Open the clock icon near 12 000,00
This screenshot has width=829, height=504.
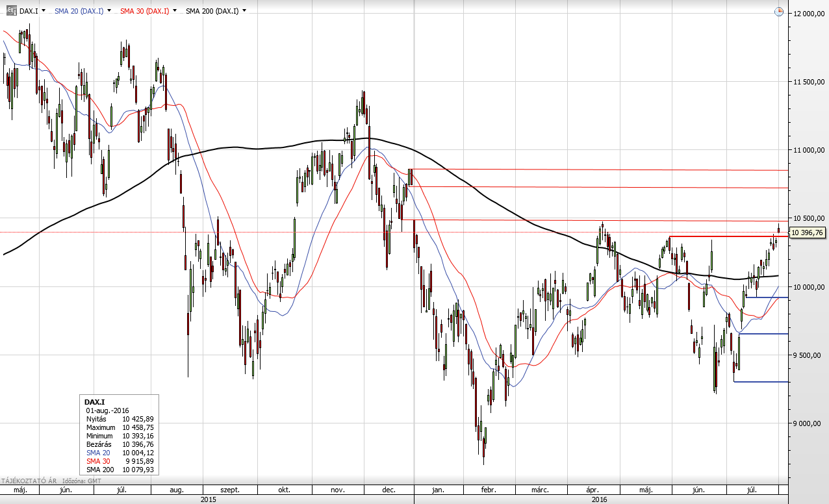[x=779, y=11]
